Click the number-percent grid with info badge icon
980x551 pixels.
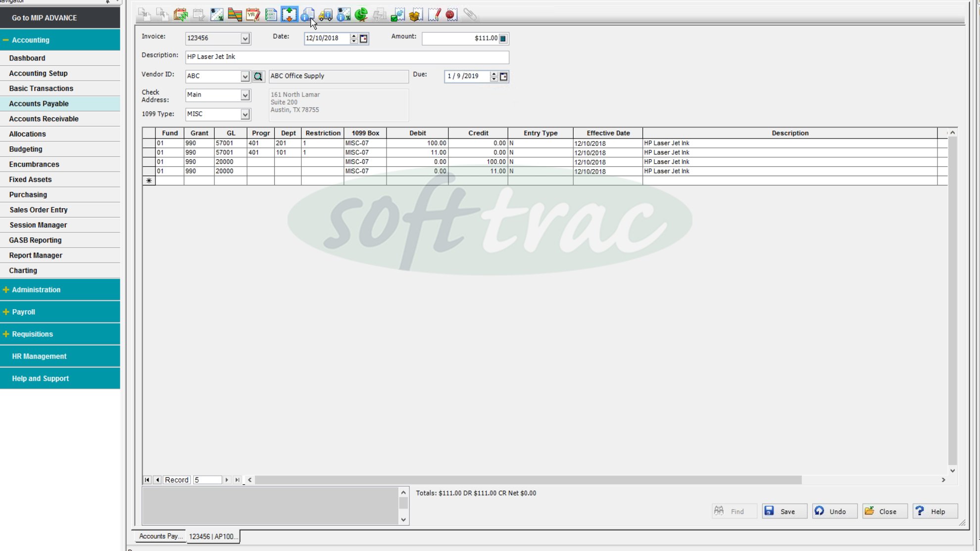(x=343, y=15)
